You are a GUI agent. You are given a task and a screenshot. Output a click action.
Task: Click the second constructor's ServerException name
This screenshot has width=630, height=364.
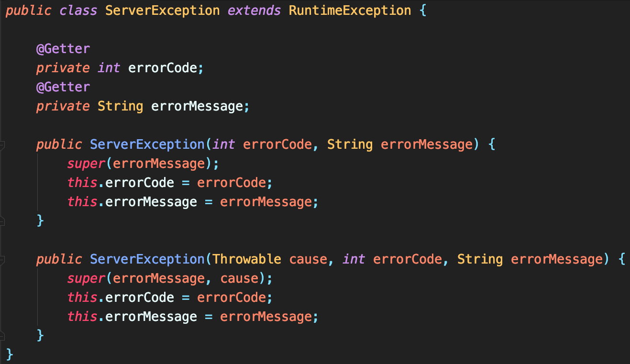(x=147, y=259)
